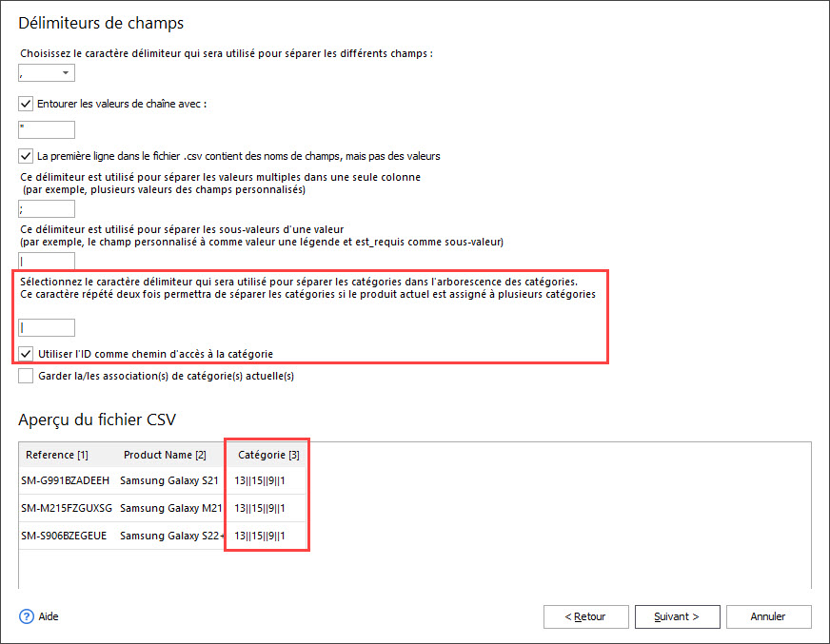The image size is (830, 644).
Task: Click the category tree delimiter input field
Action: pyautogui.click(x=47, y=327)
